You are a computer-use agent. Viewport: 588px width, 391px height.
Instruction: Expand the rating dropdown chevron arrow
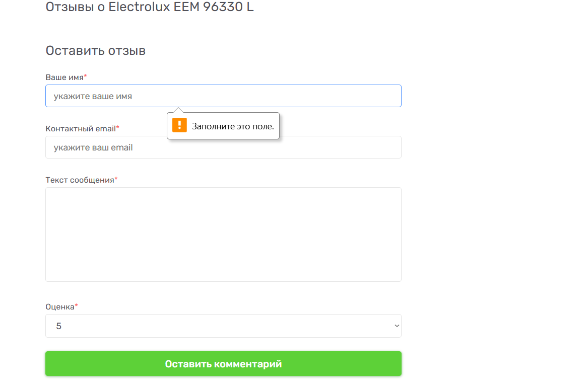click(x=396, y=326)
